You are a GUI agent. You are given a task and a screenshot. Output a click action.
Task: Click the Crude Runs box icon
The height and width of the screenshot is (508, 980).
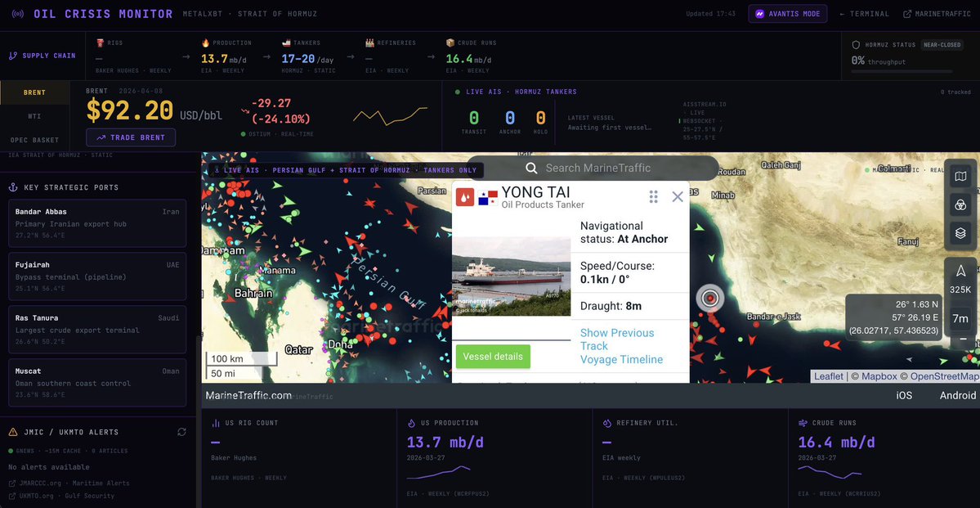tap(450, 43)
